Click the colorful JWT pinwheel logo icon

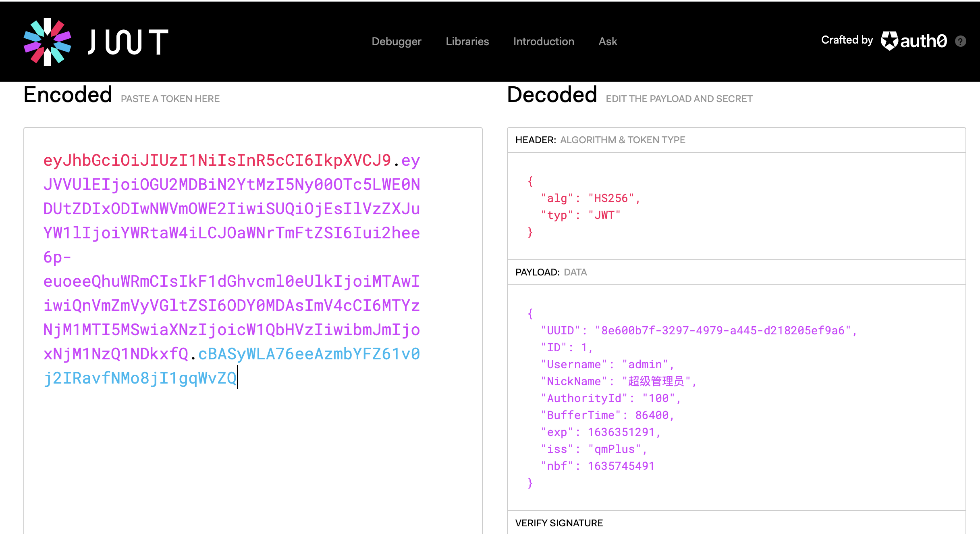(48, 42)
